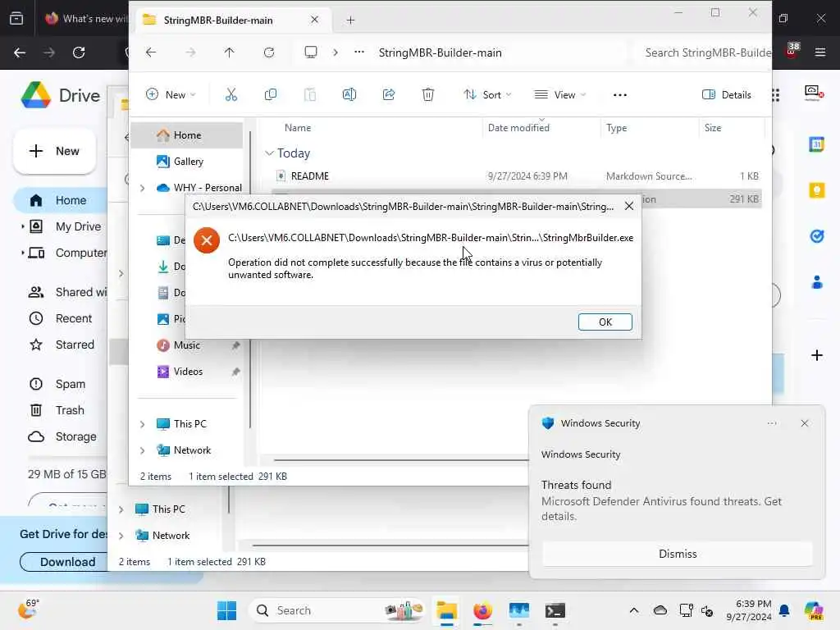
Task: Reload the Firefox page
Action: [x=79, y=52]
